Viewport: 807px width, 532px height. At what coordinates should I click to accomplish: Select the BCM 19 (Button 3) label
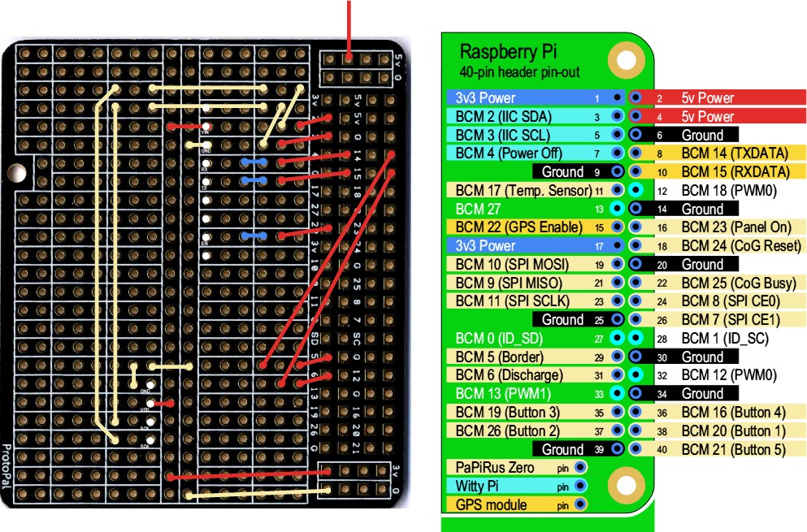pos(507,412)
